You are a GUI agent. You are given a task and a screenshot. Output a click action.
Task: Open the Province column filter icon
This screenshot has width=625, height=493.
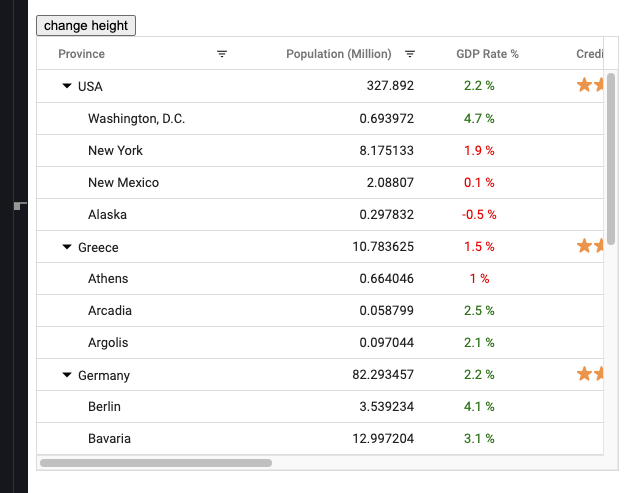pos(222,54)
